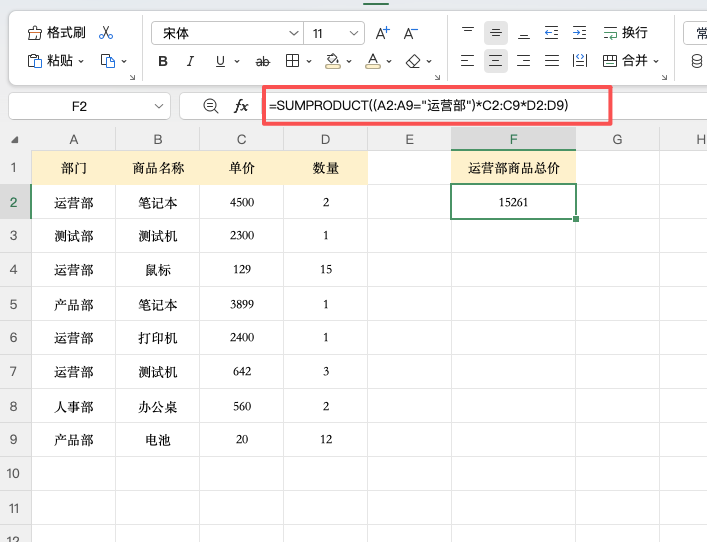This screenshot has height=542, width=707.
Task: Click the Merge (合并) button
Action: pyautogui.click(x=624, y=60)
